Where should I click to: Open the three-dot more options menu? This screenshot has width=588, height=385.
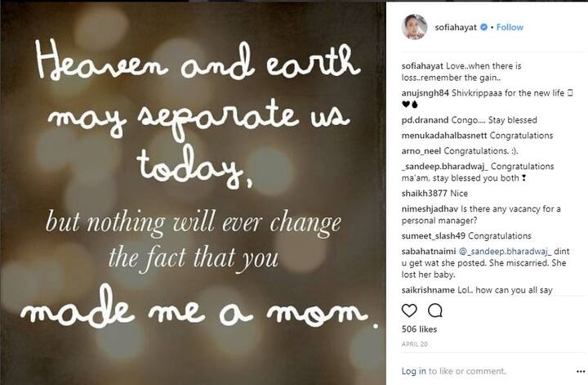tap(581, 371)
